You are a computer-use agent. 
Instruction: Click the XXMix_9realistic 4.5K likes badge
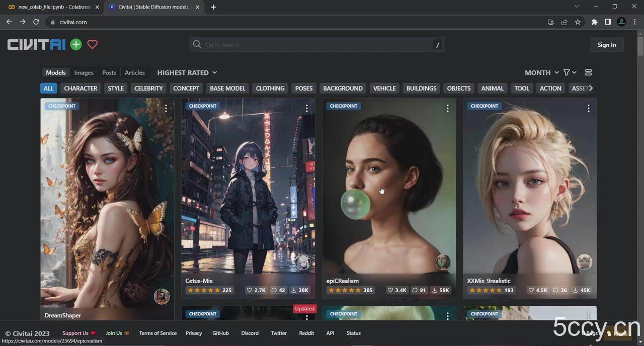click(537, 290)
